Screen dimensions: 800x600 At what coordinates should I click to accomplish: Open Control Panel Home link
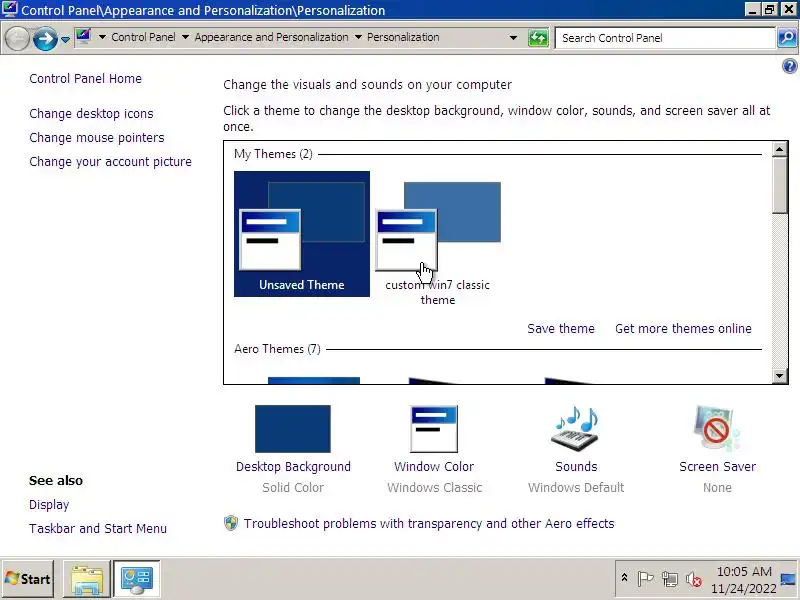(x=86, y=79)
